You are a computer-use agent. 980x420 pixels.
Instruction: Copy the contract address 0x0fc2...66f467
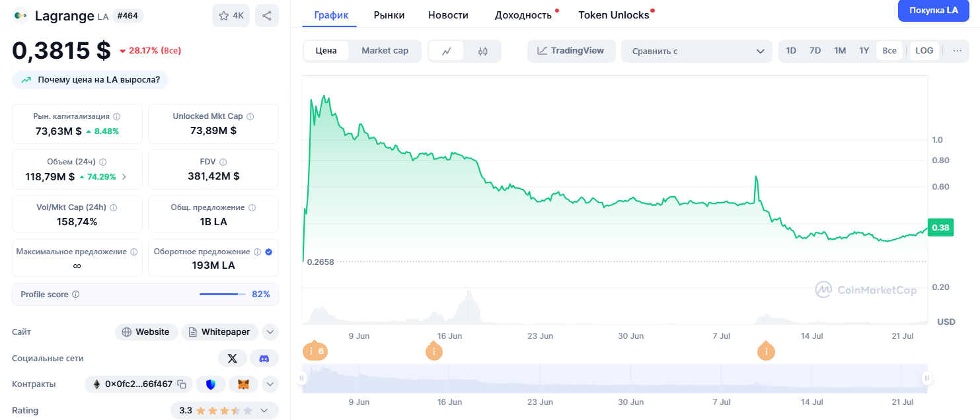tap(182, 384)
